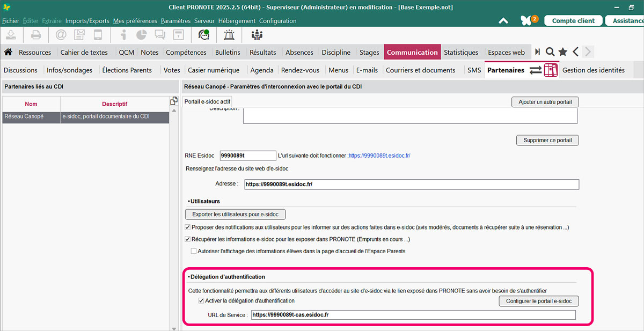Click the alert siren toolbar icon
Image resolution: width=644 pixels, height=331 pixels.
pyautogui.click(x=229, y=35)
